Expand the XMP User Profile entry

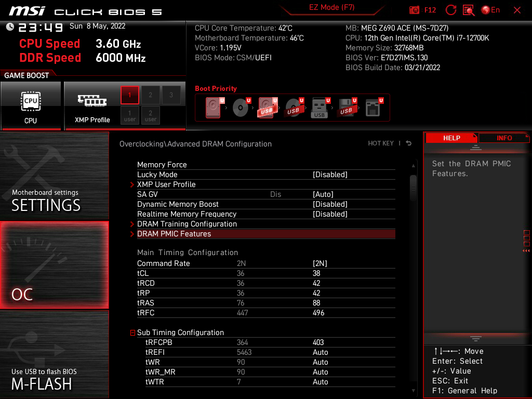166,184
